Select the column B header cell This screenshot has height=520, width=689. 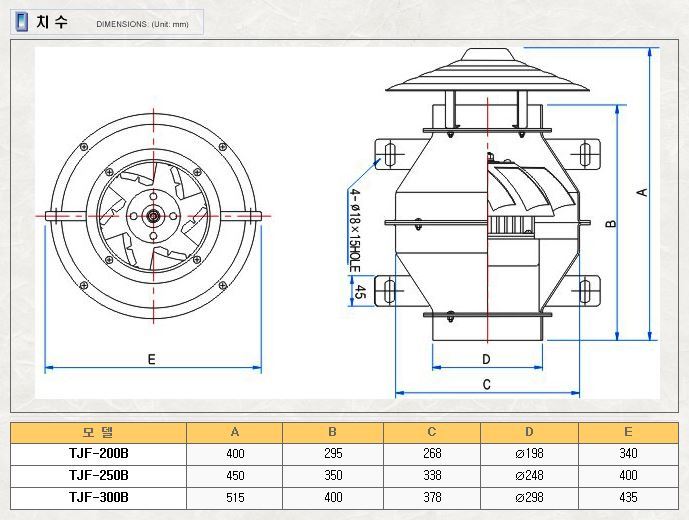click(x=333, y=432)
